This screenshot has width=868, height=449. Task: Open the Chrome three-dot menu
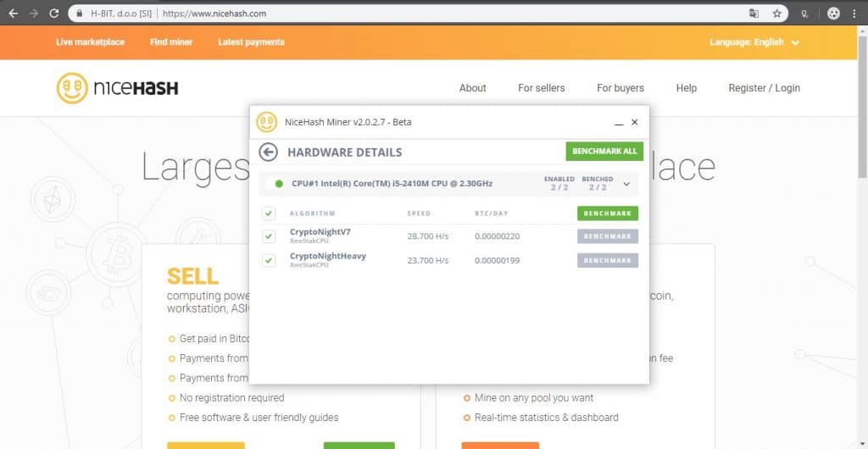854,14
